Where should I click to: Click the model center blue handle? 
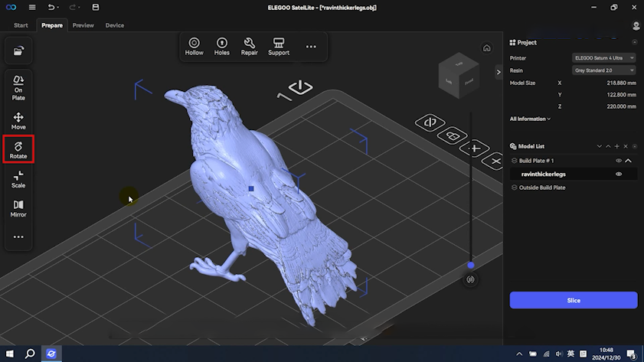(251, 189)
